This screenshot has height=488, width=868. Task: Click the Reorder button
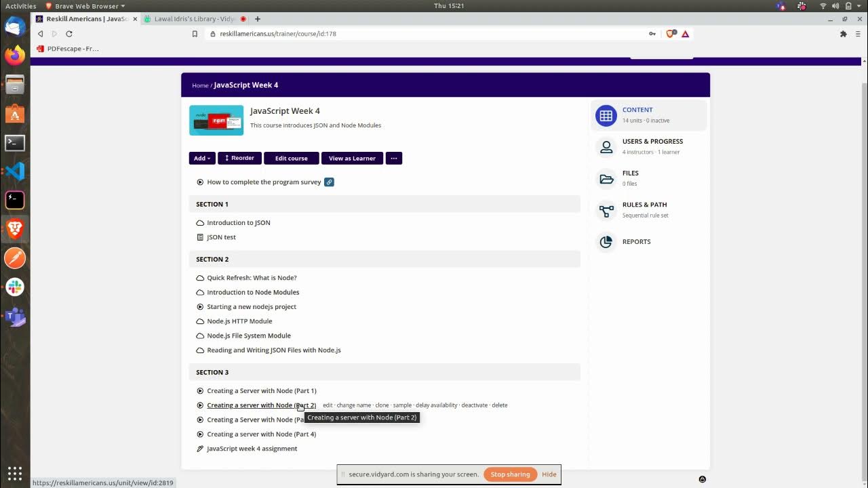pos(239,159)
